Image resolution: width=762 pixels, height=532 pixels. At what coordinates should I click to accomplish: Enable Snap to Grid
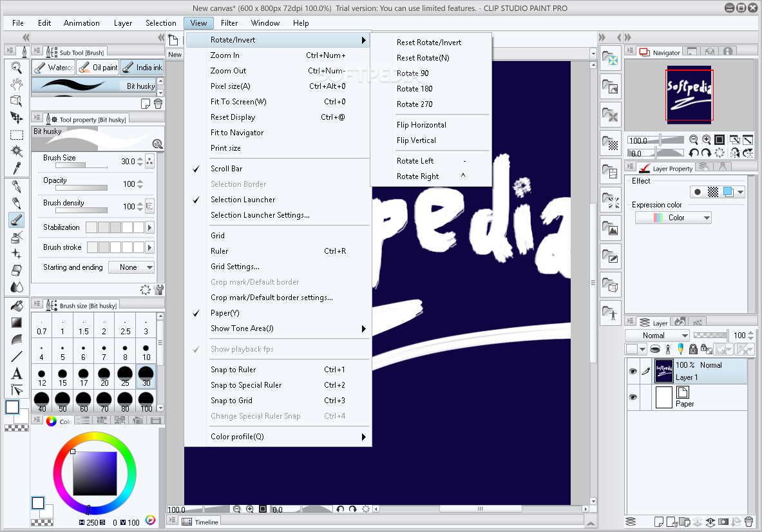pyautogui.click(x=277, y=401)
